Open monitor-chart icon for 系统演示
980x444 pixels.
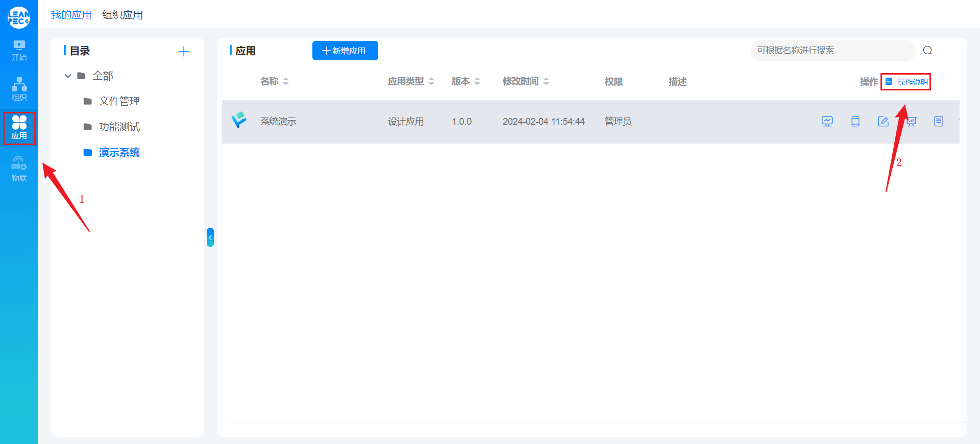pyautogui.click(x=827, y=121)
